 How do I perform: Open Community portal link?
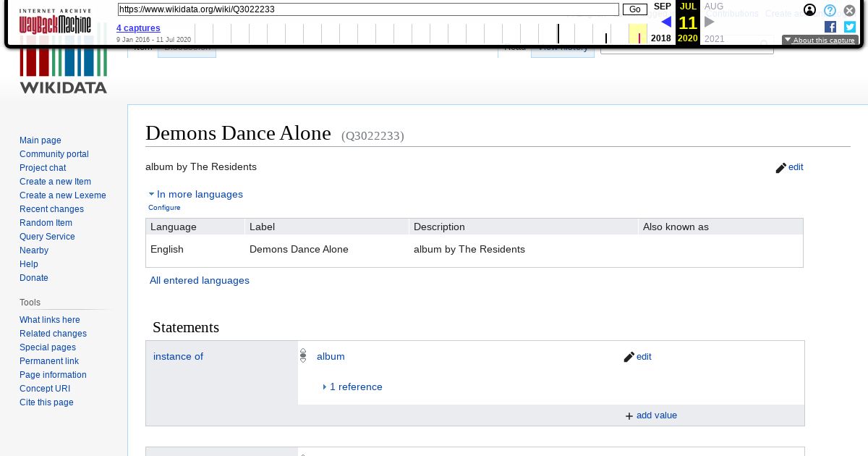[54, 154]
